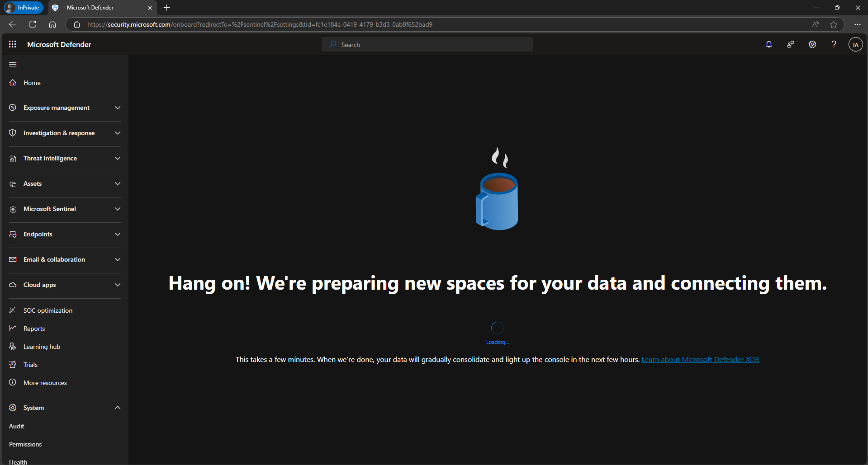Image resolution: width=868 pixels, height=465 pixels.
Task: Open the app launcher waffle icon
Action: tap(13, 44)
